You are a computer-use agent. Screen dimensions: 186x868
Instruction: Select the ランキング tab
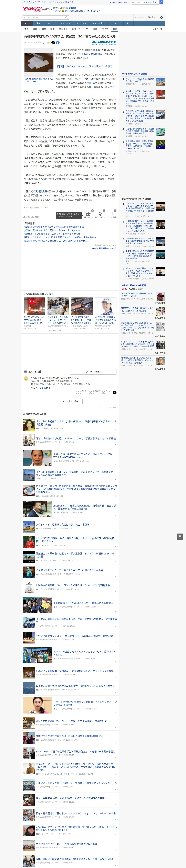[115, 24]
